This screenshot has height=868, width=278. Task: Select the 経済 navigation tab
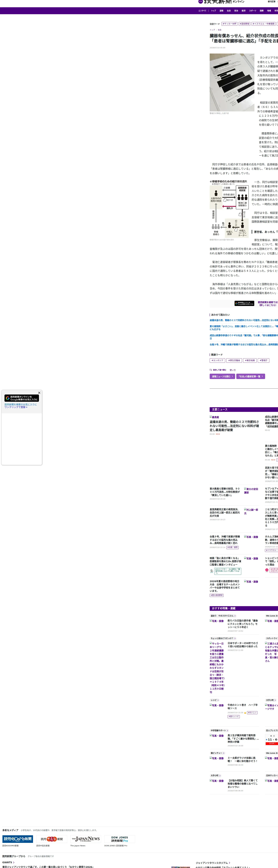click(x=244, y=11)
